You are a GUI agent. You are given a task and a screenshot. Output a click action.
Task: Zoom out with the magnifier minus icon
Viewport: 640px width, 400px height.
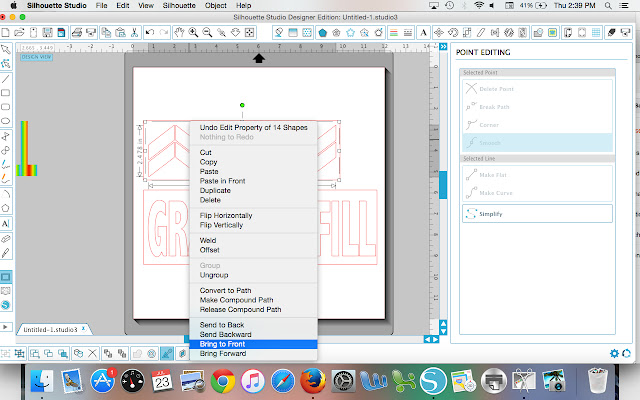[207, 33]
